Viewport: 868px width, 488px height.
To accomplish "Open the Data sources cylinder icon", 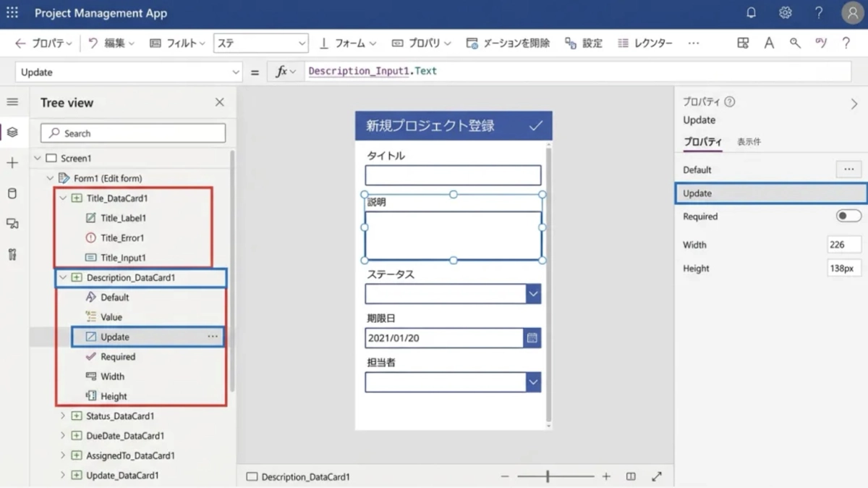I will tap(12, 193).
